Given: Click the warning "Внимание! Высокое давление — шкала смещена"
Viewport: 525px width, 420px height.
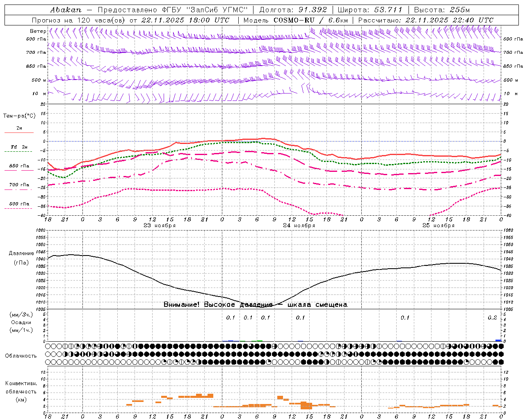Looking at the screenshot, I should pos(256,305).
